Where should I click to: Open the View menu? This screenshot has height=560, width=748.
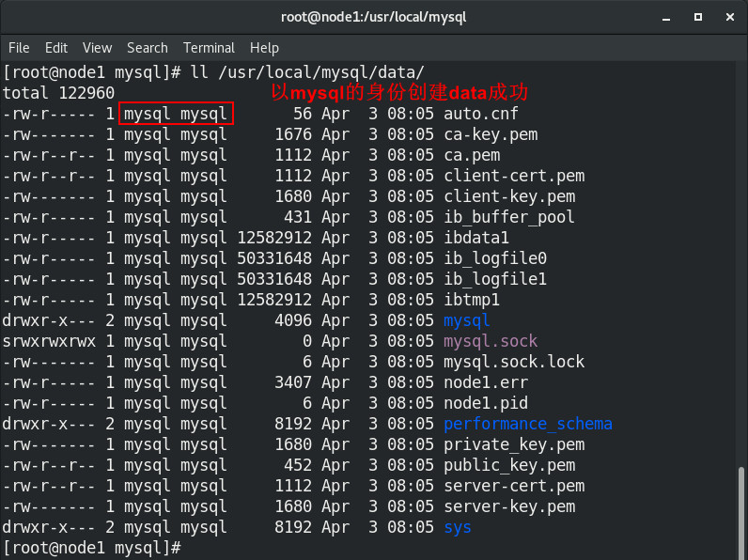[x=98, y=48]
